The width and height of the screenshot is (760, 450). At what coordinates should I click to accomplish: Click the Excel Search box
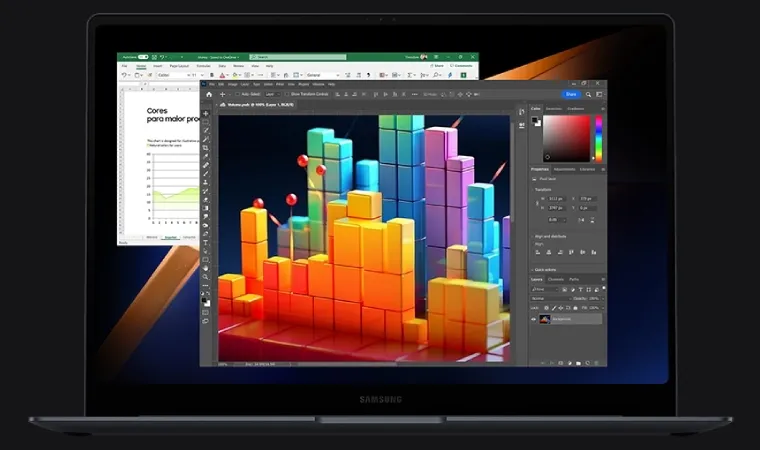298,57
